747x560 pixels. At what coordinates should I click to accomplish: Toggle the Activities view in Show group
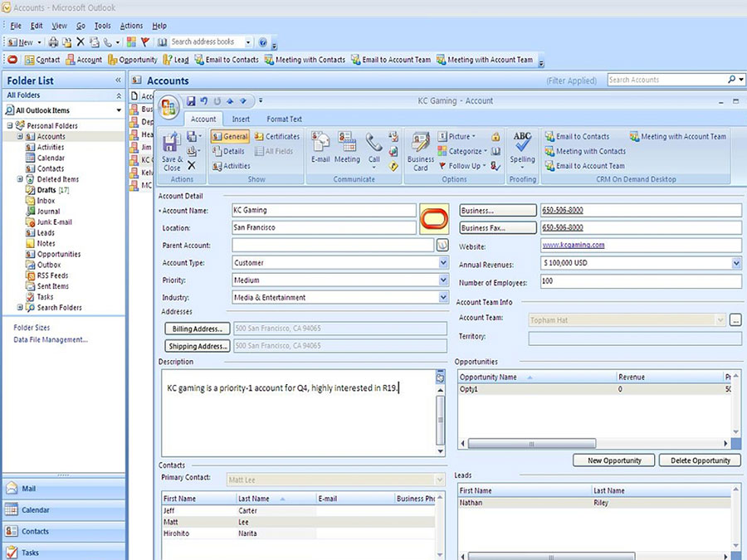(231, 166)
